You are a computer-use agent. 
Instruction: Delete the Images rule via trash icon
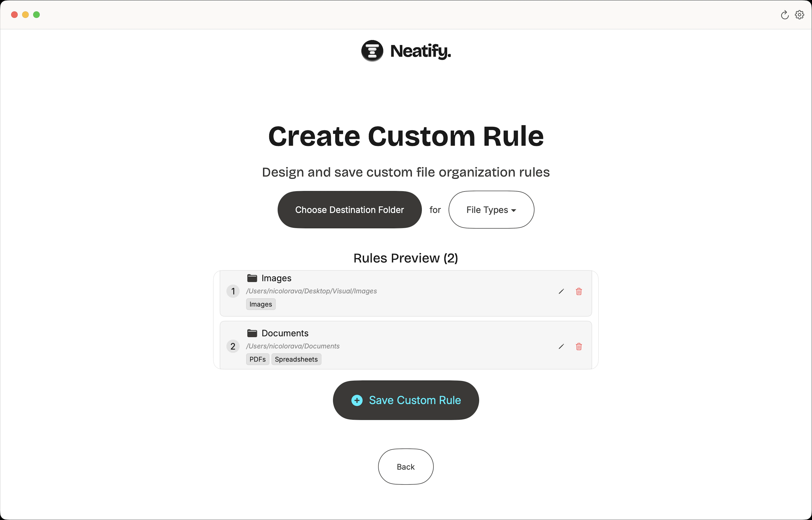[x=579, y=291]
